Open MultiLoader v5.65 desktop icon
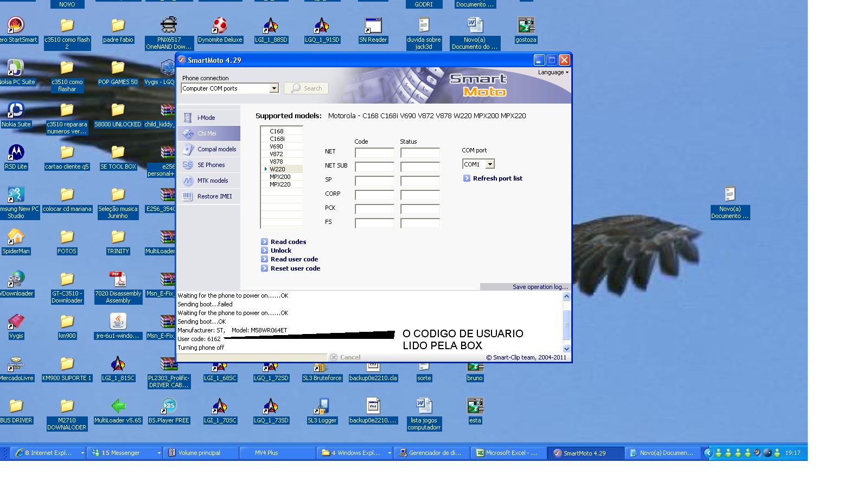868x488 pixels. pyautogui.click(x=118, y=411)
